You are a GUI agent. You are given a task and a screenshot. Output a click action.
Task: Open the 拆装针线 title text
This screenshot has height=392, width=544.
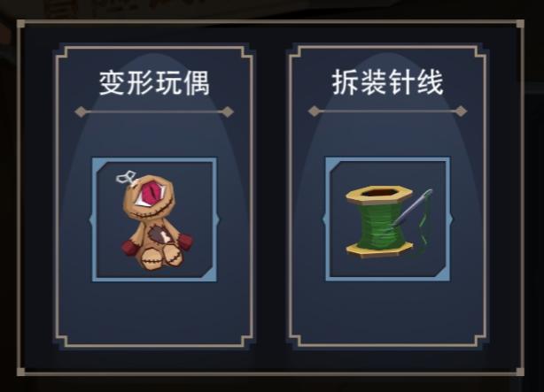387,82
